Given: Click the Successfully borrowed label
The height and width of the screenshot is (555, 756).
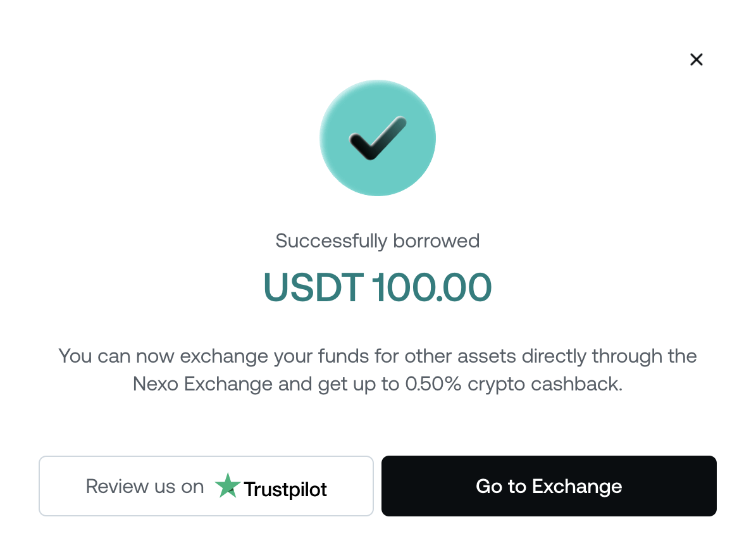Looking at the screenshot, I should click(378, 240).
